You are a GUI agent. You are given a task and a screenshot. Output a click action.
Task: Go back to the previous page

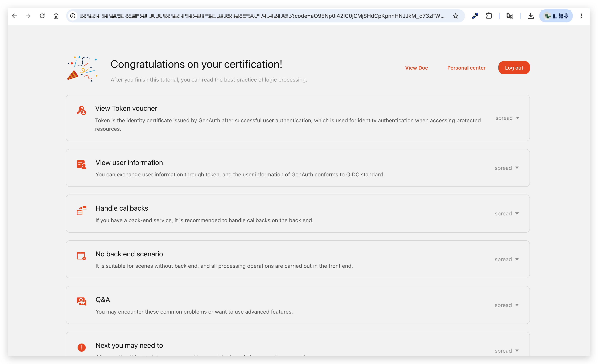click(14, 16)
